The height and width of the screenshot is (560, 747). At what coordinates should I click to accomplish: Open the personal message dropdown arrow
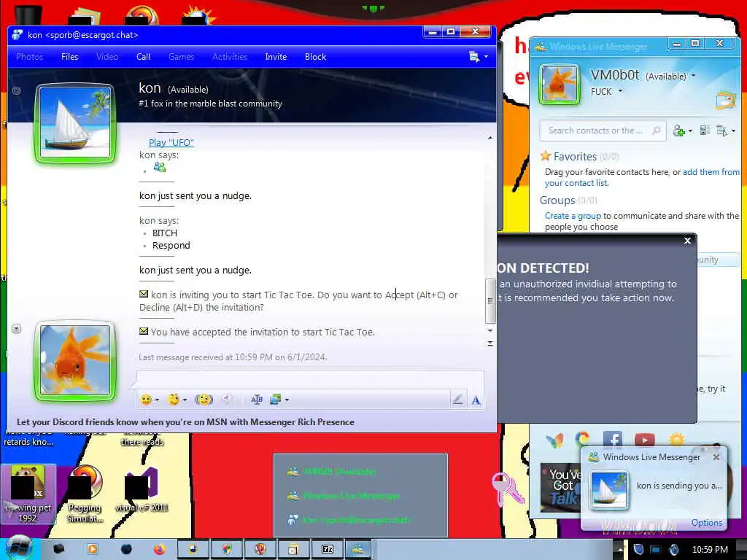tap(620, 91)
